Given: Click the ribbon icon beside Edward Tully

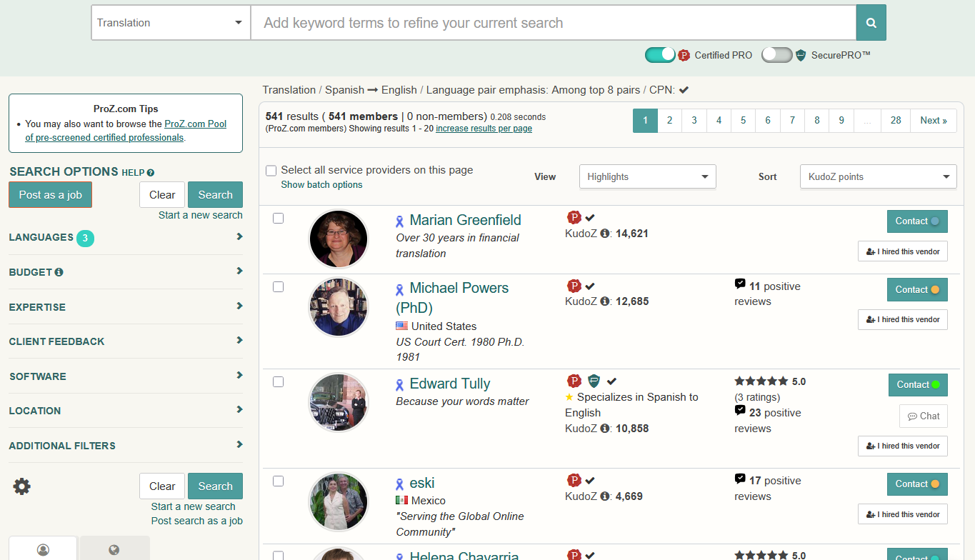Looking at the screenshot, I should click(400, 385).
